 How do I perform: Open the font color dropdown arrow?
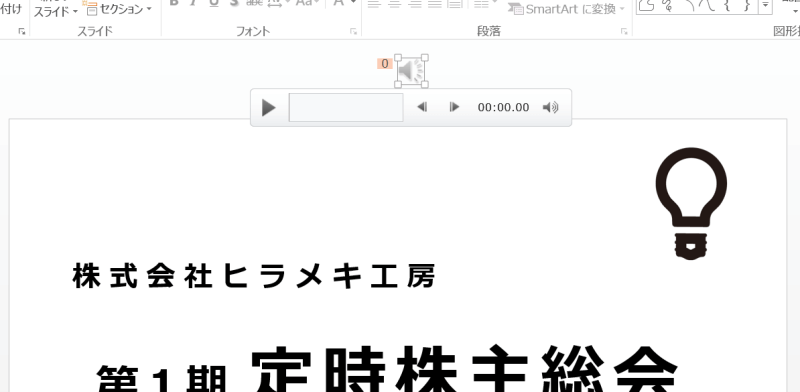[x=353, y=2]
